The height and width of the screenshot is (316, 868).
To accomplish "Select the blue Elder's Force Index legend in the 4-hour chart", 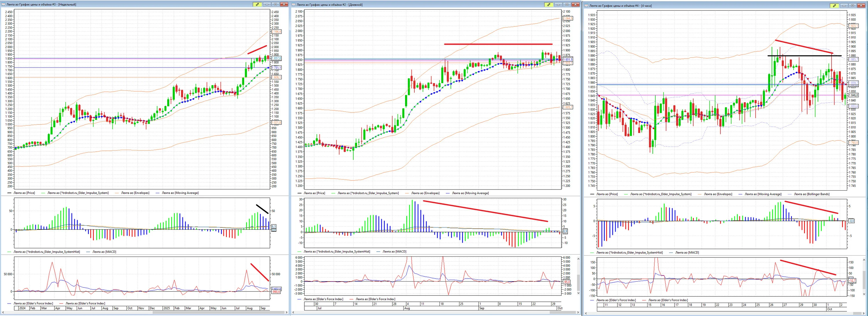I will (616, 300).
